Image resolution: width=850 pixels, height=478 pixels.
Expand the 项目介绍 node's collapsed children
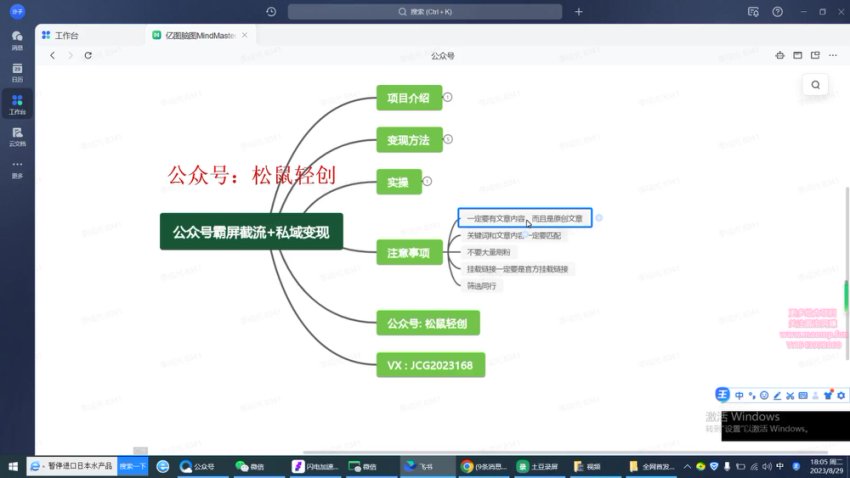click(x=448, y=97)
